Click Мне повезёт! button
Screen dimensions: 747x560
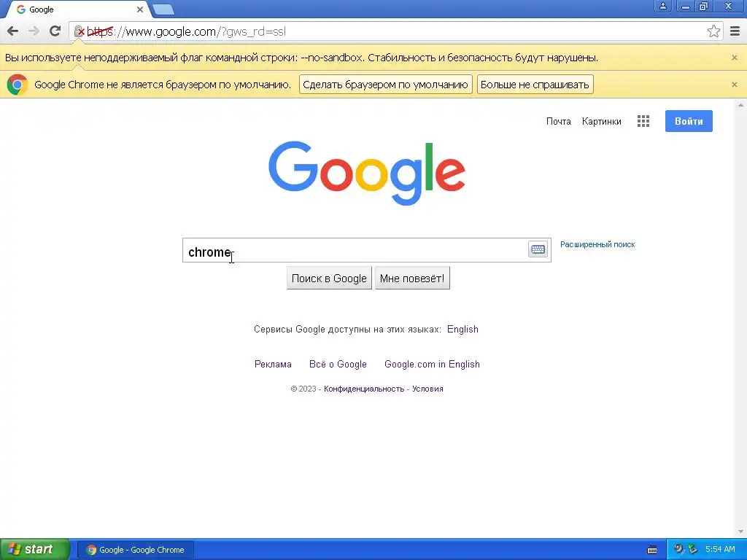coord(412,278)
